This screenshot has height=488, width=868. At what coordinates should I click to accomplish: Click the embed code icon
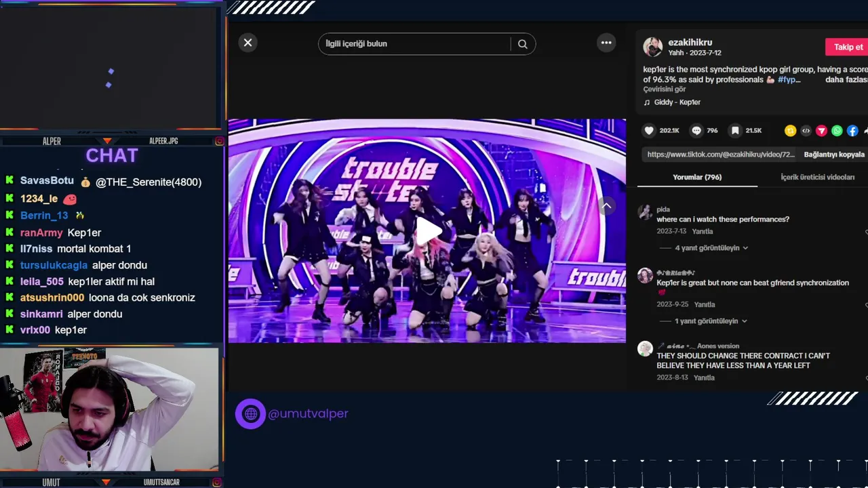click(806, 131)
